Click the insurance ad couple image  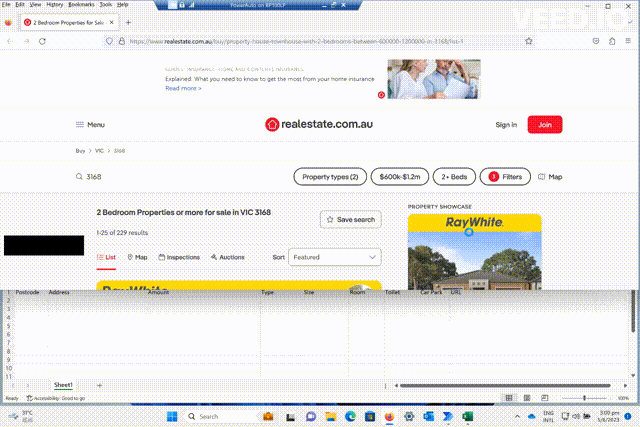[x=434, y=79]
